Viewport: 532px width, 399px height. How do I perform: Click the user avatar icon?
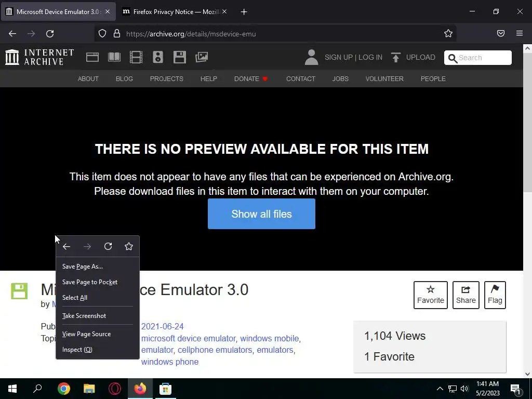[311, 57]
